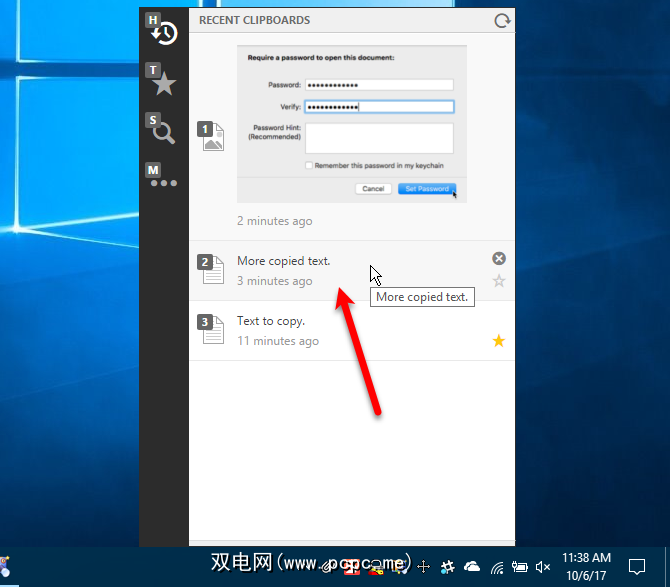Delete the 'More copied text.' clip

[499, 259]
